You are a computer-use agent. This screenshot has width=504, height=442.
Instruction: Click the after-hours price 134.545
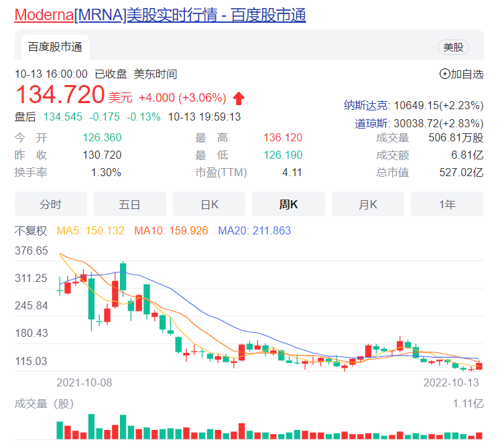pos(63,117)
